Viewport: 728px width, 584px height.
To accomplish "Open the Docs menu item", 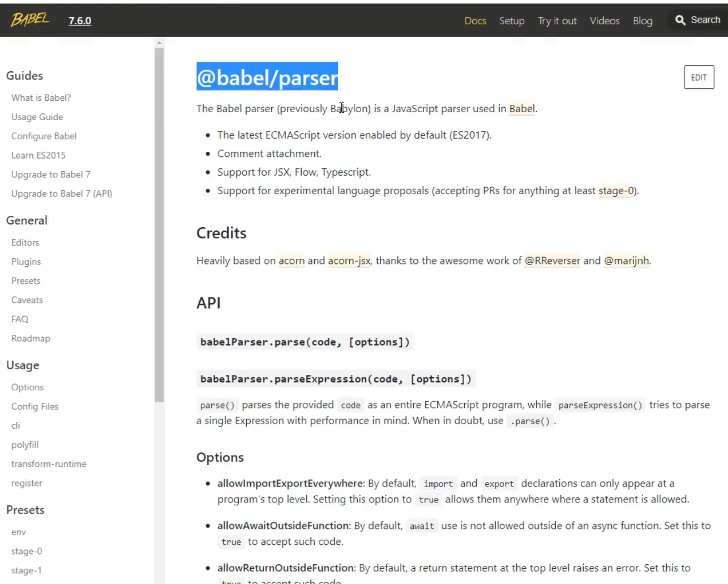I will pyautogui.click(x=476, y=21).
